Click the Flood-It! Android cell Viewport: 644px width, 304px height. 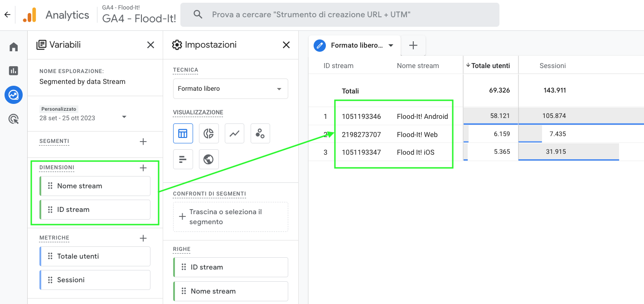[422, 117]
